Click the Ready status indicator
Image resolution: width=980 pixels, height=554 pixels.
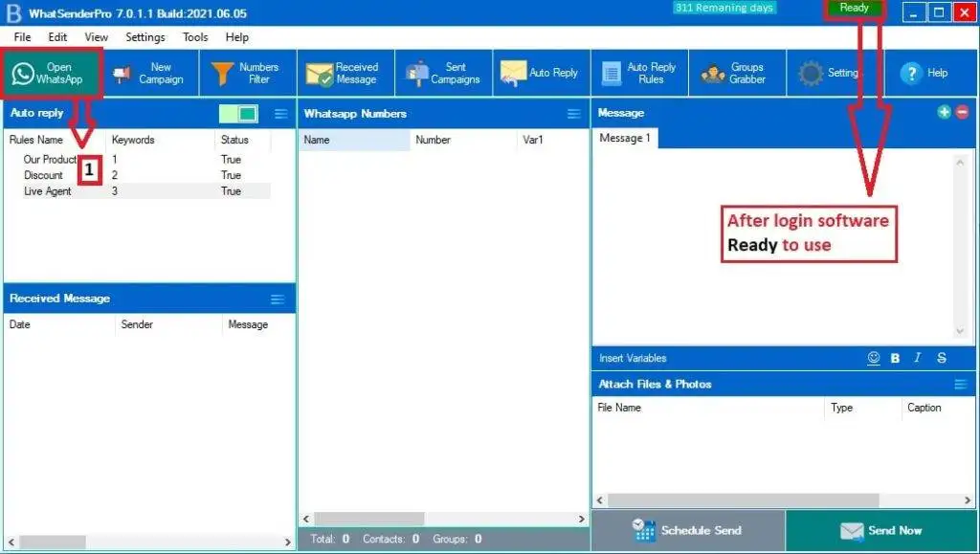(x=855, y=8)
